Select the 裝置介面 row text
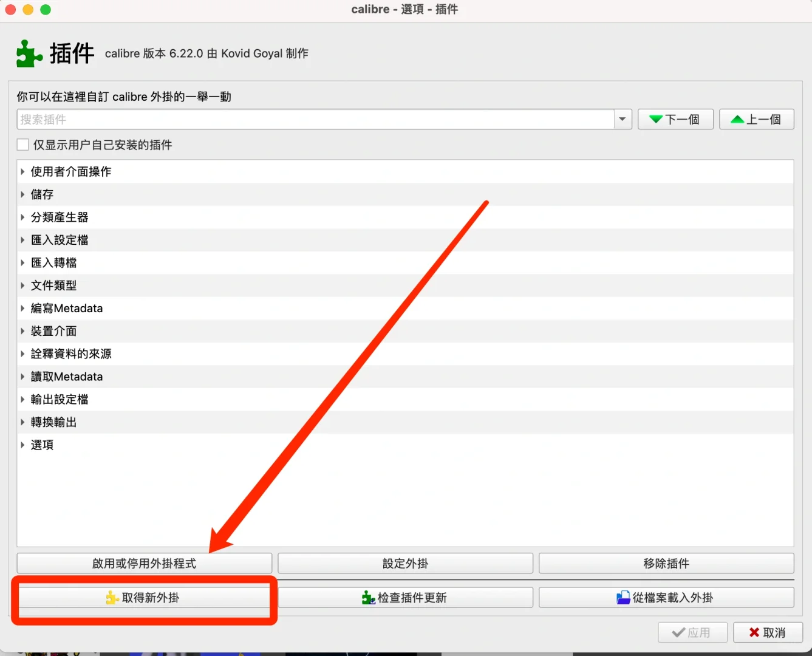812x656 pixels. coord(54,331)
